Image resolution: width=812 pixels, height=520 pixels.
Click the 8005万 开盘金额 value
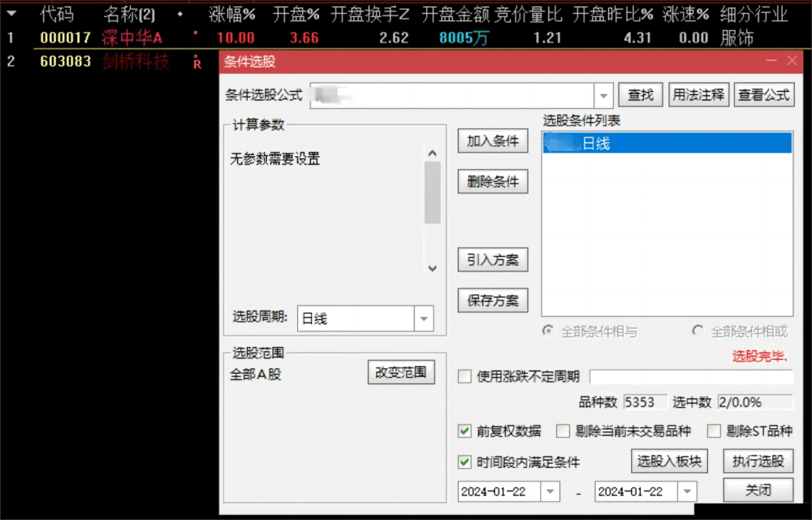point(464,38)
